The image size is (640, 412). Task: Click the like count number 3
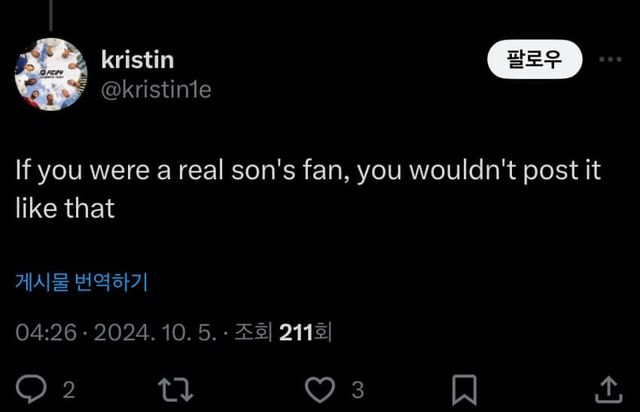coord(357,389)
